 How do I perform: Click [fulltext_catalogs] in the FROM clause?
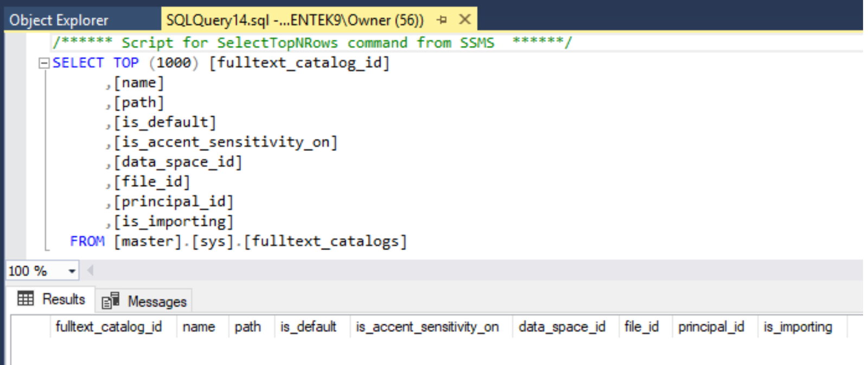pyautogui.click(x=325, y=241)
